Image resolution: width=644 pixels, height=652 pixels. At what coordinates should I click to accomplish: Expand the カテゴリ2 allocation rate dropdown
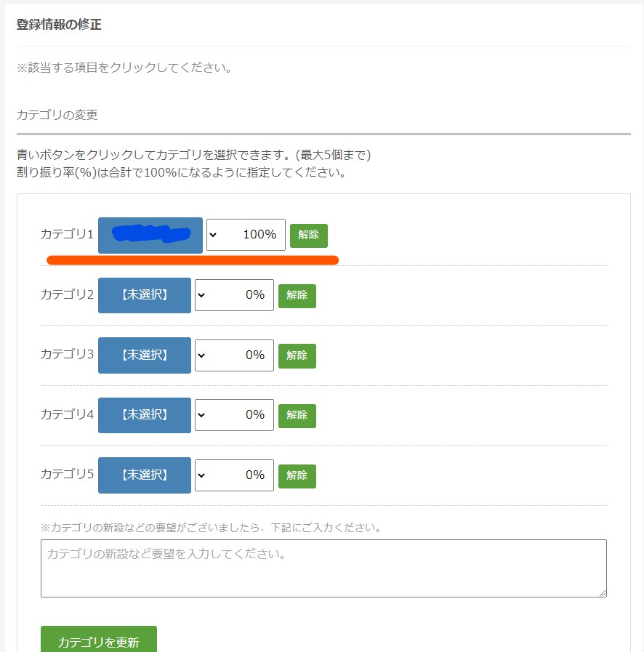(x=234, y=295)
